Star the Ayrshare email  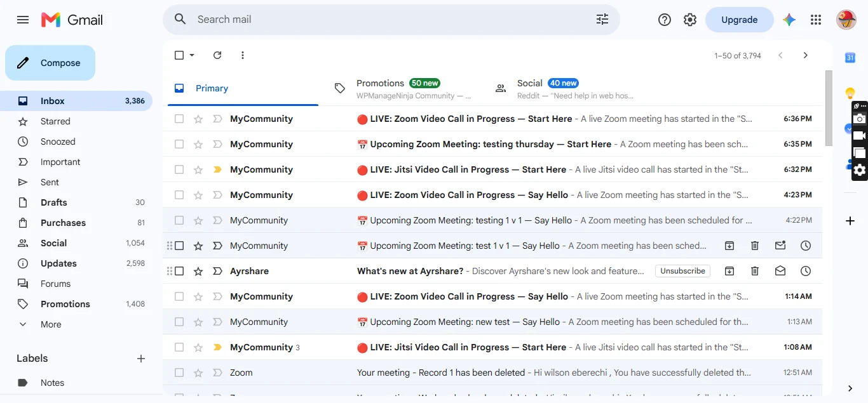pos(198,271)
